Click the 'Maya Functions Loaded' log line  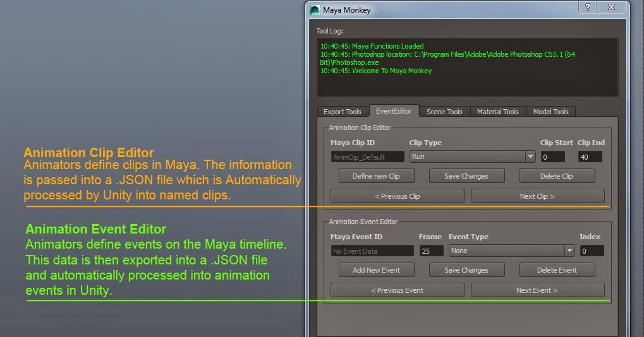(x=372, y=46)
